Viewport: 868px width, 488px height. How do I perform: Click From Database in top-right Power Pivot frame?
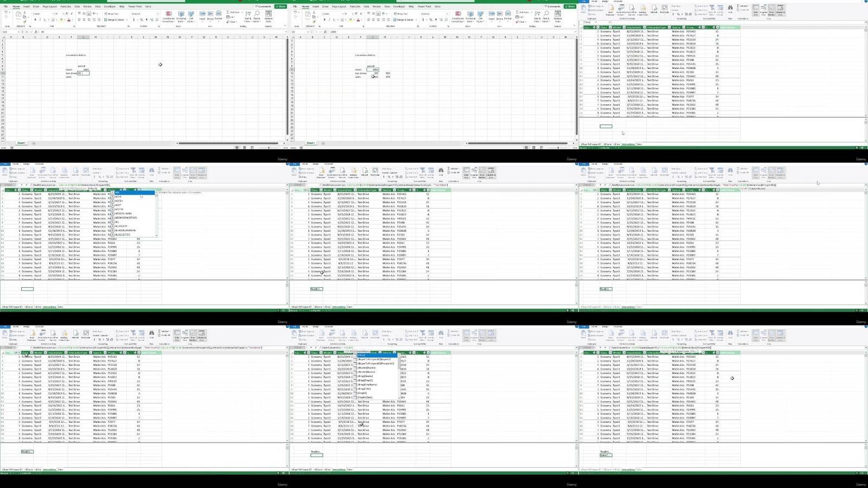(610, 10)
